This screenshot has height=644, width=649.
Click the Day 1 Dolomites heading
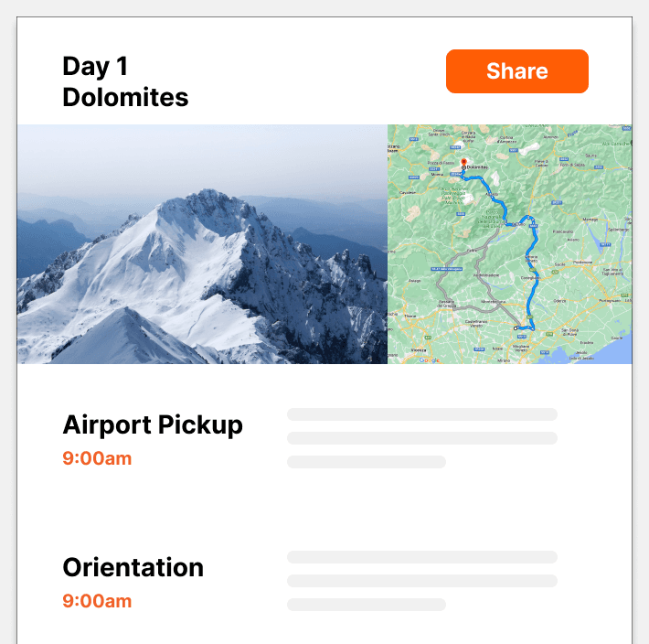125,80
